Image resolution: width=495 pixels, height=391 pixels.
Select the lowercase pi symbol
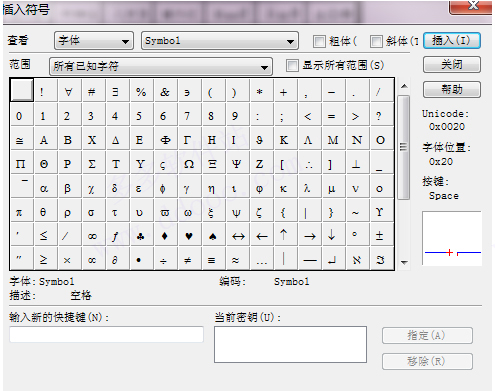coord(19,212)
